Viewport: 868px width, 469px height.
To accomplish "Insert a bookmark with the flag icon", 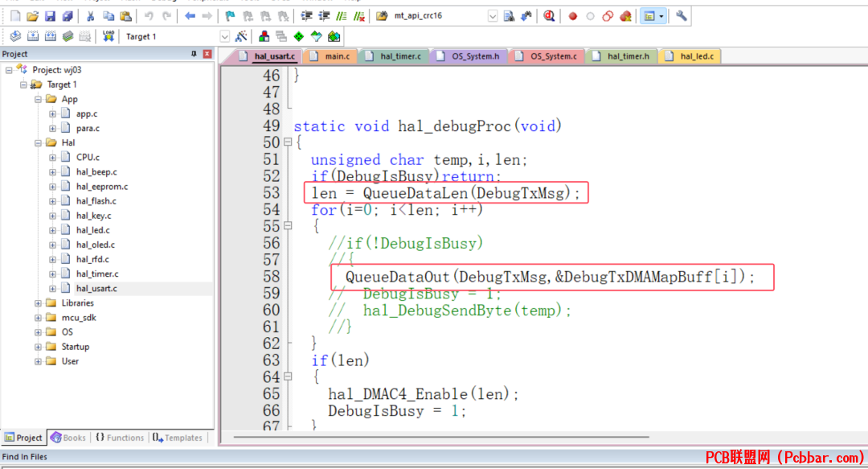I will point(231,16).
